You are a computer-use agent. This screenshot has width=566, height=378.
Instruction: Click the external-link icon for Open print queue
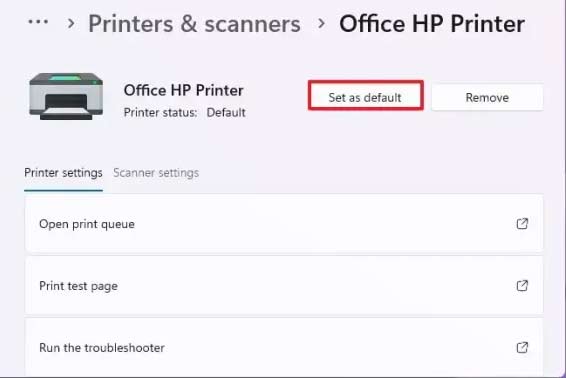pos(522,224)
